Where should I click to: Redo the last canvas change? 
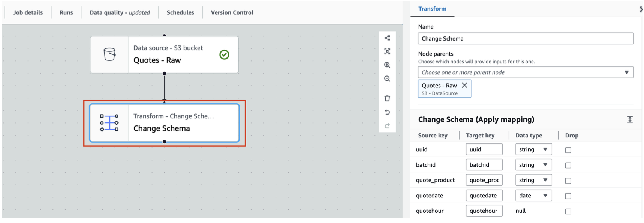point(387,125)
